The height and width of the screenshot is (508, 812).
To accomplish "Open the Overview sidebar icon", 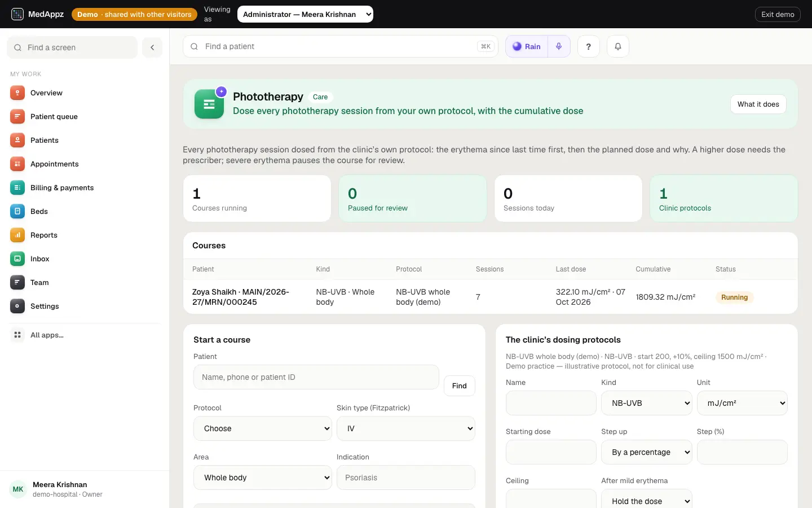I will tap(17, 93).
